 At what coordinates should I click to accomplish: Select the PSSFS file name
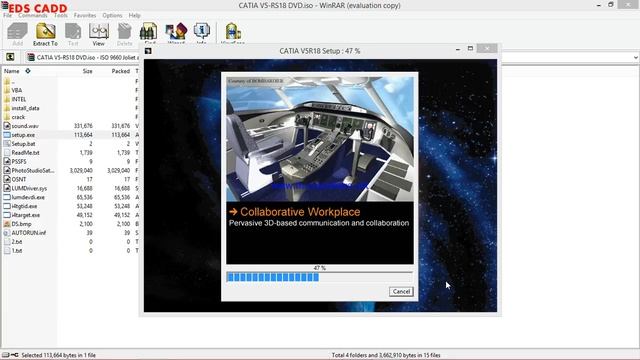coord(19,162)
